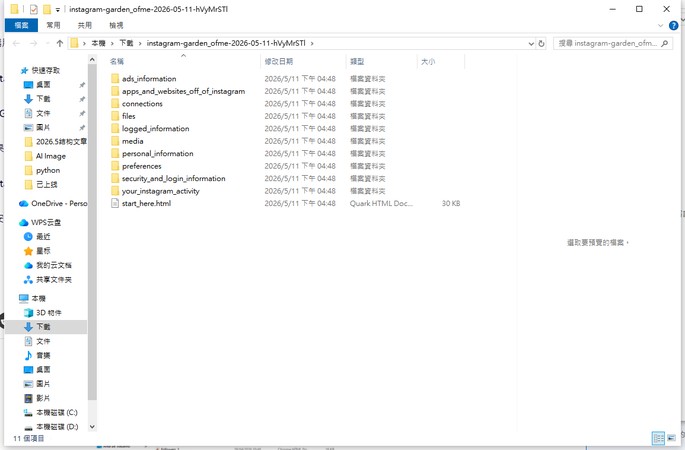Sort by 大小 column header
Screen dimensions: 685x450
pos(428,62)
